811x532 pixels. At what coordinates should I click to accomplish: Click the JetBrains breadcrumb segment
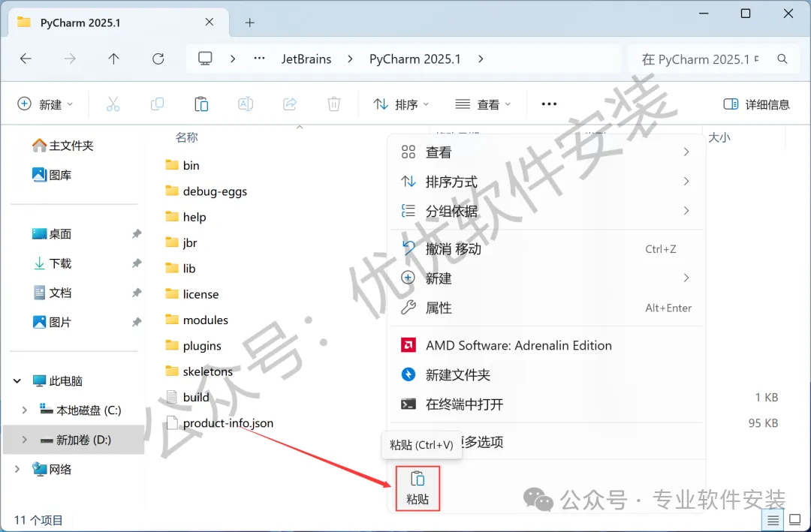(306, 59)
